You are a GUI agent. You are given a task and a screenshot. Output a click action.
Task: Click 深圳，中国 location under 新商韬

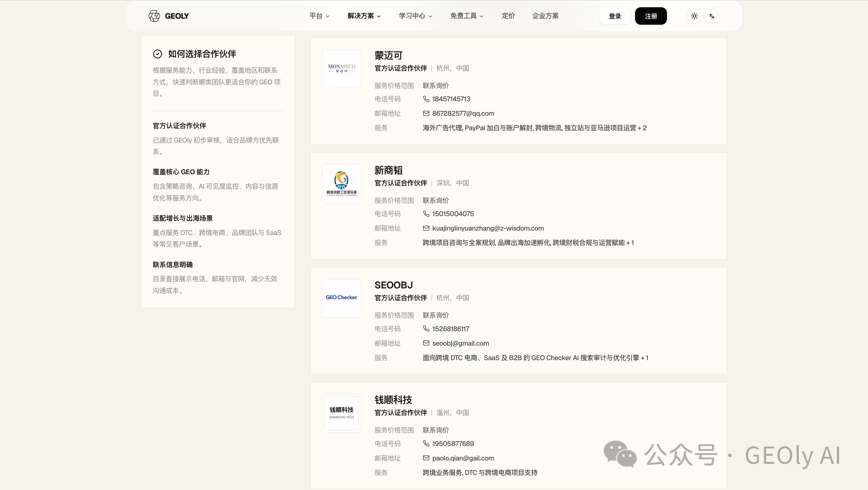point(452,183)
